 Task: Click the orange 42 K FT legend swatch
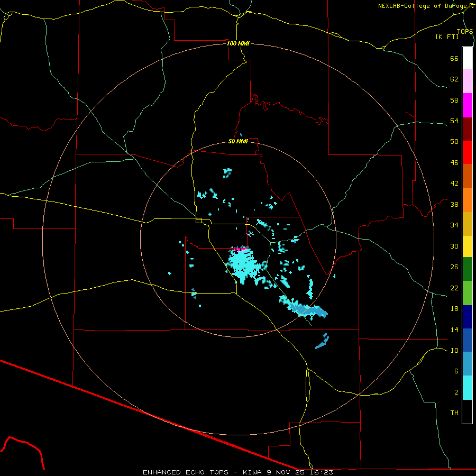pos(467,200)
